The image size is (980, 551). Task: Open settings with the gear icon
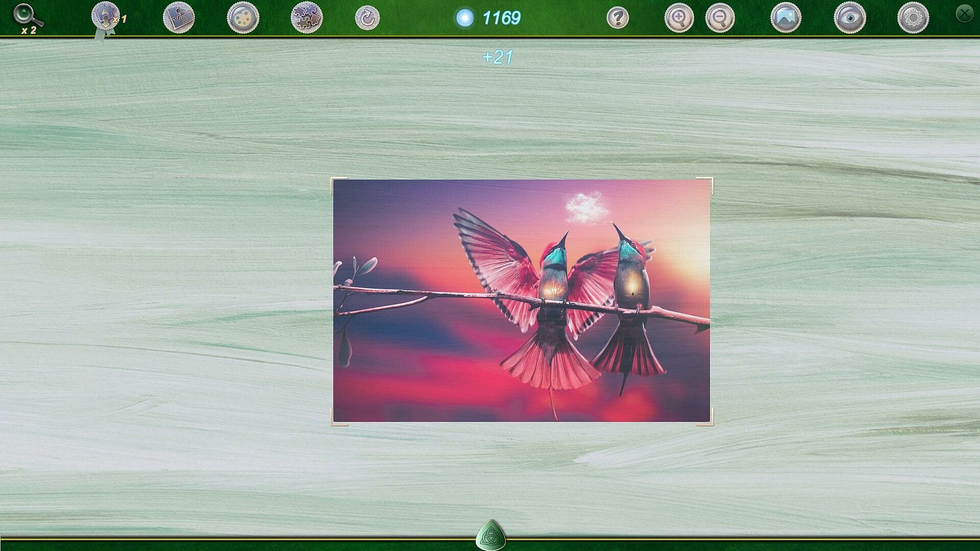tap(913, 18)
